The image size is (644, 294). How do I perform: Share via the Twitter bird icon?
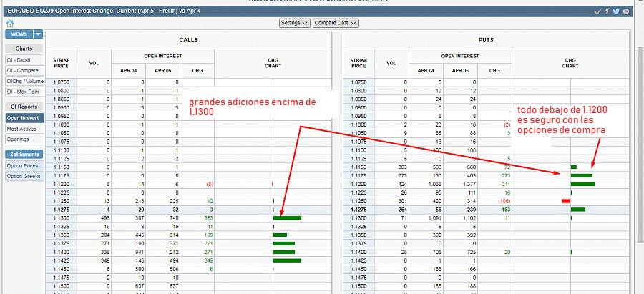pyautogui.click(x=617, y=12)
